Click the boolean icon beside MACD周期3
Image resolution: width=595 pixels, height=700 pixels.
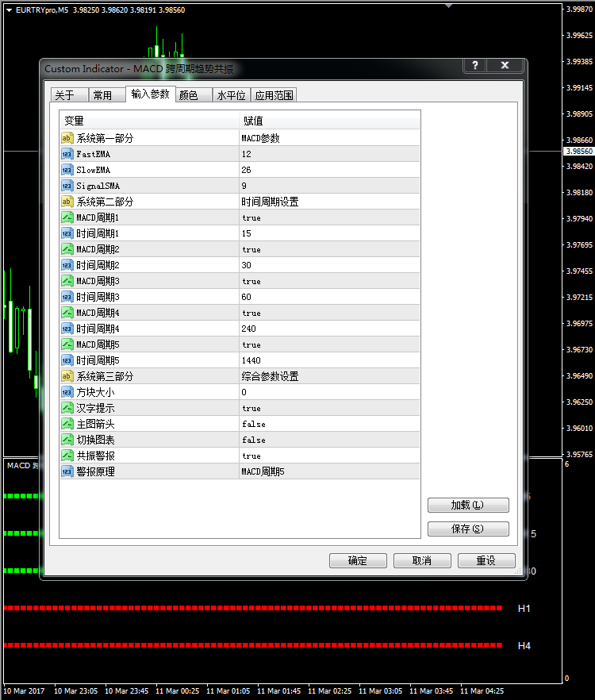pos(67,281)
